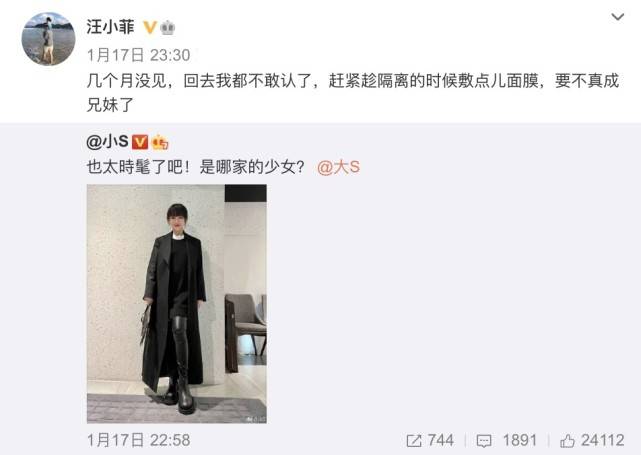The height and width of the screenshot is (455, 641).
Task: Enlarge the photo of woman in black coat
Action: point(177,304)
